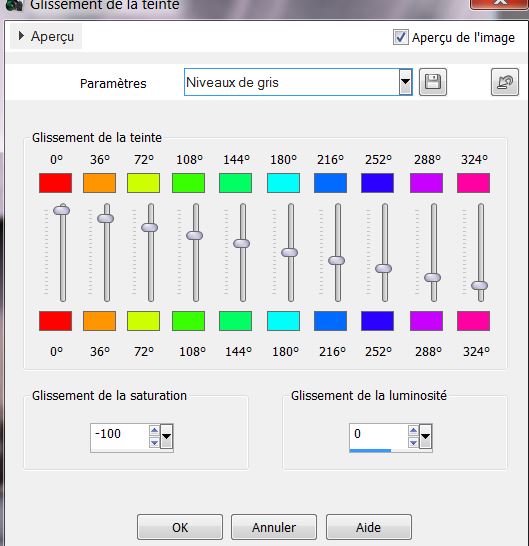The height and width of the screenshot is (546, 529).
Task: Open the Paramètres presets dropdown
Action: click(405, 82)
